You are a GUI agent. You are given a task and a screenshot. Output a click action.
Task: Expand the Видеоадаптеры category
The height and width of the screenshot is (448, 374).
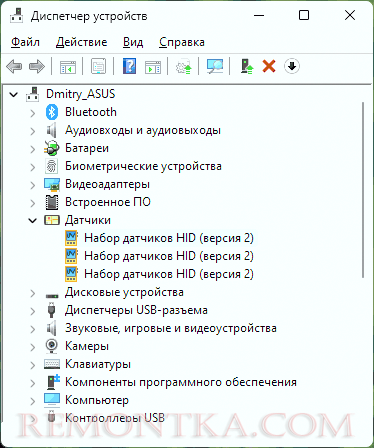pos(33,185)
